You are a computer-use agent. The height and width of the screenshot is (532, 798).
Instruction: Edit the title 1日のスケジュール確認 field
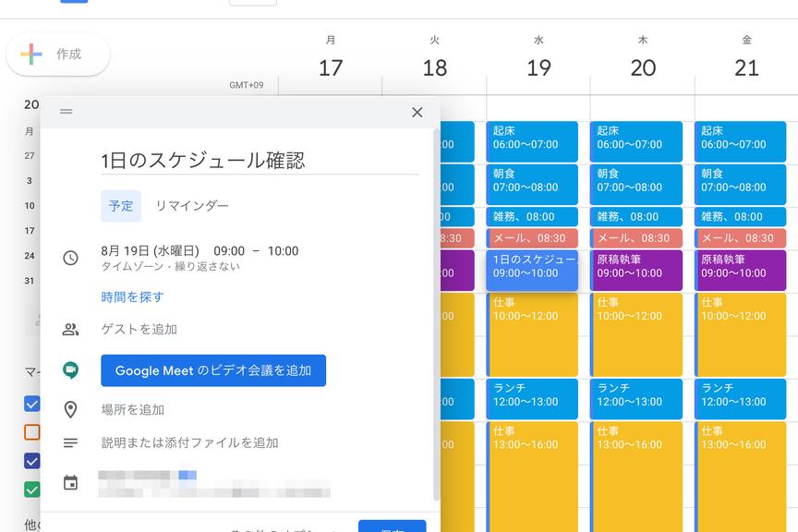click(x=260, y=161)
